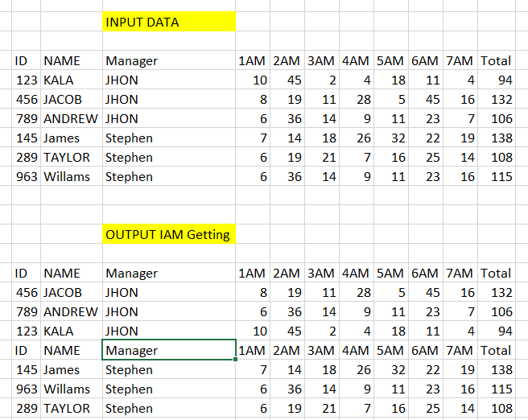Select ANDREW's total 106 in the input table
This screenshot has width=528, height=420.
497,118
